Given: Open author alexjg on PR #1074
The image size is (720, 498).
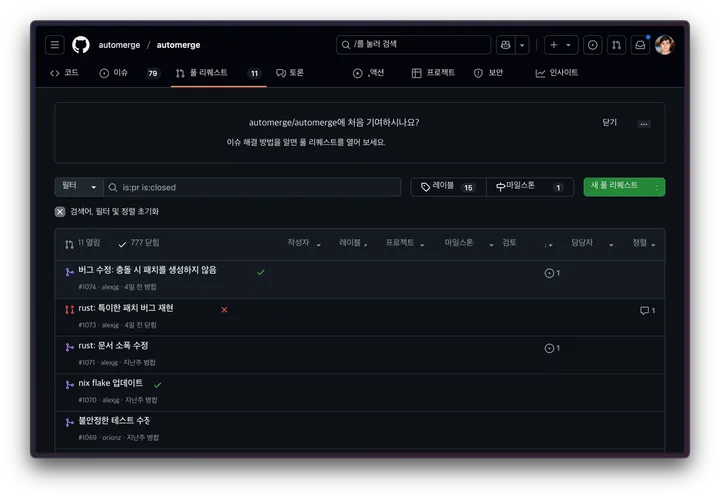Looking at the screenshot, I should 110,287.
